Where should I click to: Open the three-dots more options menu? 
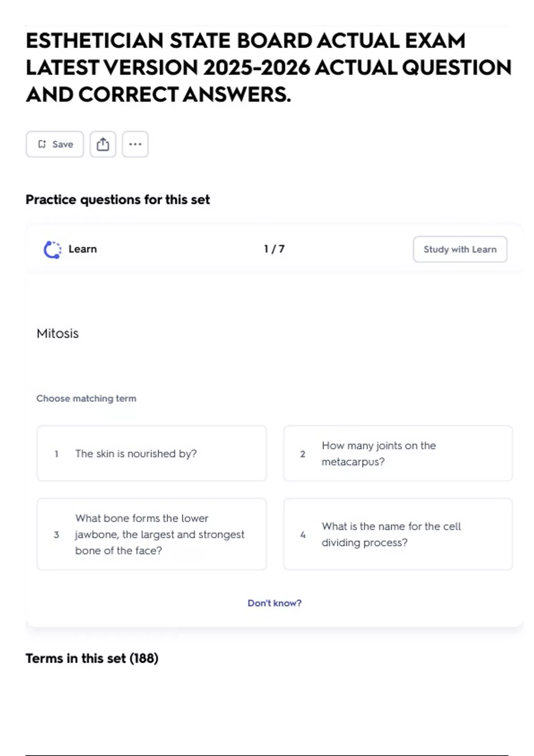point(135,144)
